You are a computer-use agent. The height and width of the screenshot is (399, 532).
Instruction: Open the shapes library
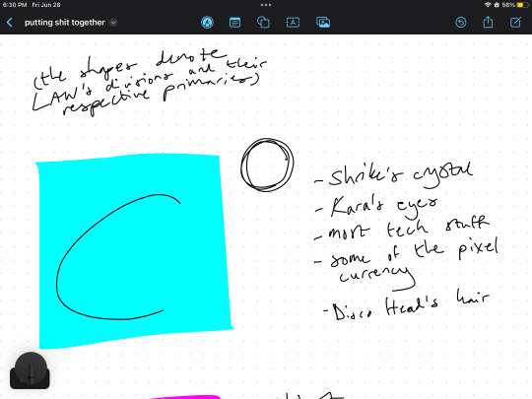(x=263, y=23)
